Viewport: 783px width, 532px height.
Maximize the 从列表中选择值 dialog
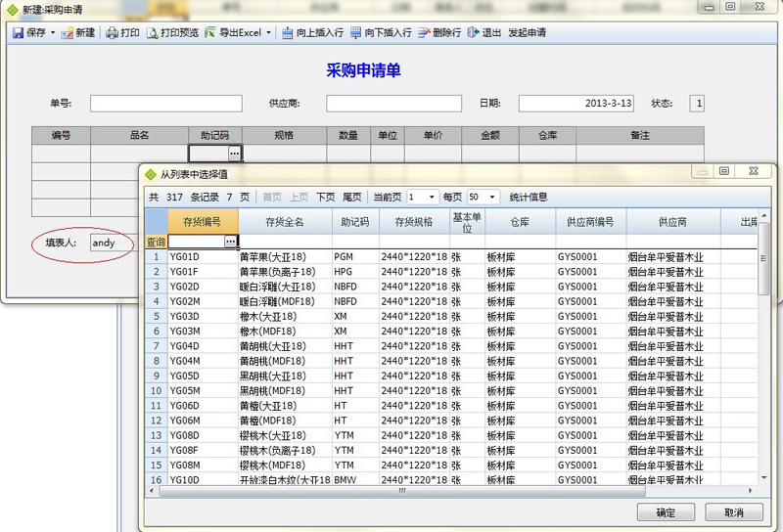[724, 171]
